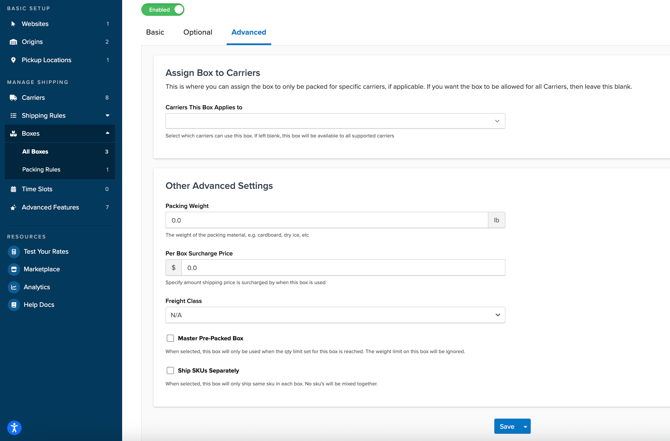The width and height of the screenshot is (670, 441).
Task: Click the Carriers truck icon
Action: [x=13, y=98]
